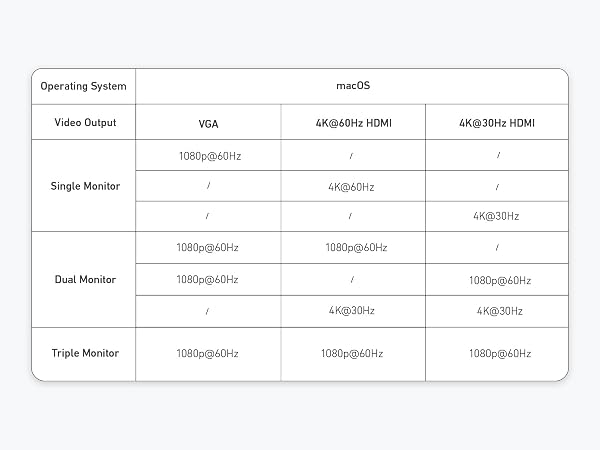600x450 pixels.
Task: Click Single Monitor VGA 1080p@60Hz cell
Action: 208,155
